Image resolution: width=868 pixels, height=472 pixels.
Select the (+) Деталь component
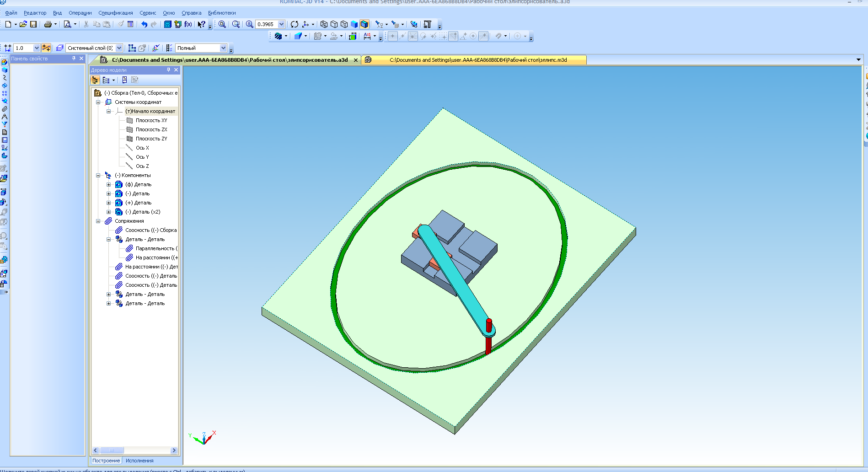pos(138,203)
